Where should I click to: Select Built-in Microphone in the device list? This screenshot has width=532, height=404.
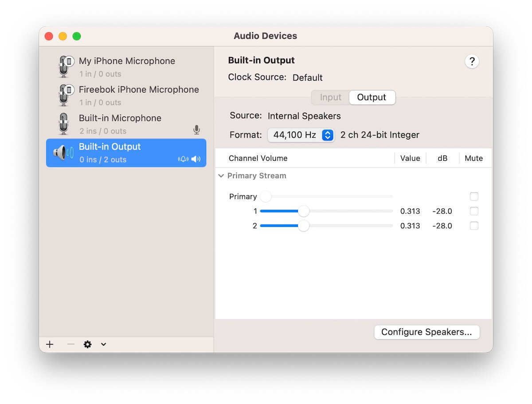tap(120, 118)
